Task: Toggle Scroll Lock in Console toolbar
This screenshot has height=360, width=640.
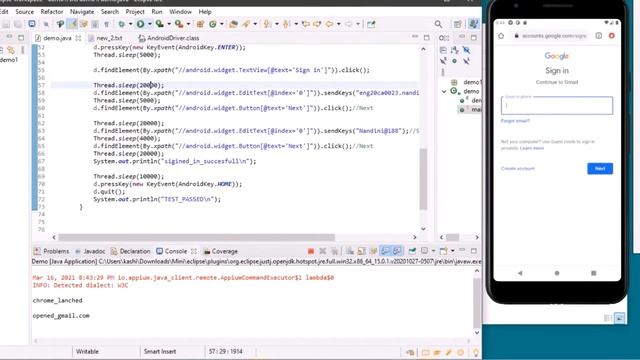Action: [362, 251]
